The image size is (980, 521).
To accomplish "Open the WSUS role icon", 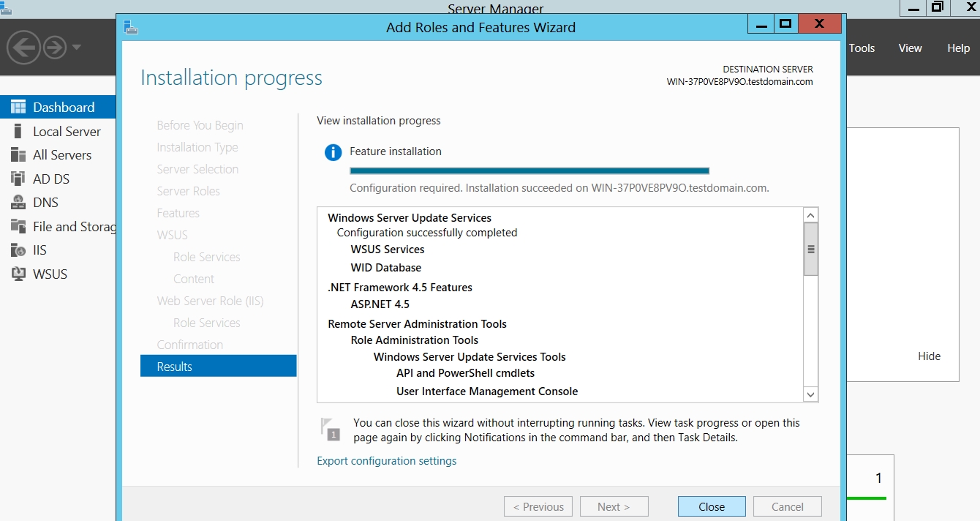I will point(18,274).
